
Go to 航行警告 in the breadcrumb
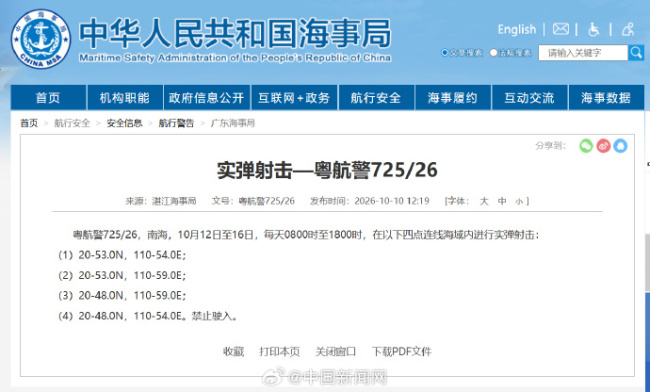click(176, 123)
